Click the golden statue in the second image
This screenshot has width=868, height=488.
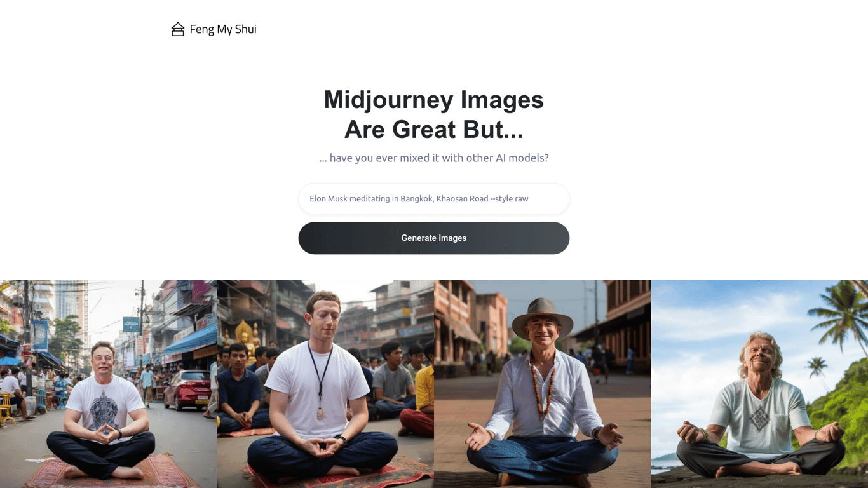(x=245, y=339)
